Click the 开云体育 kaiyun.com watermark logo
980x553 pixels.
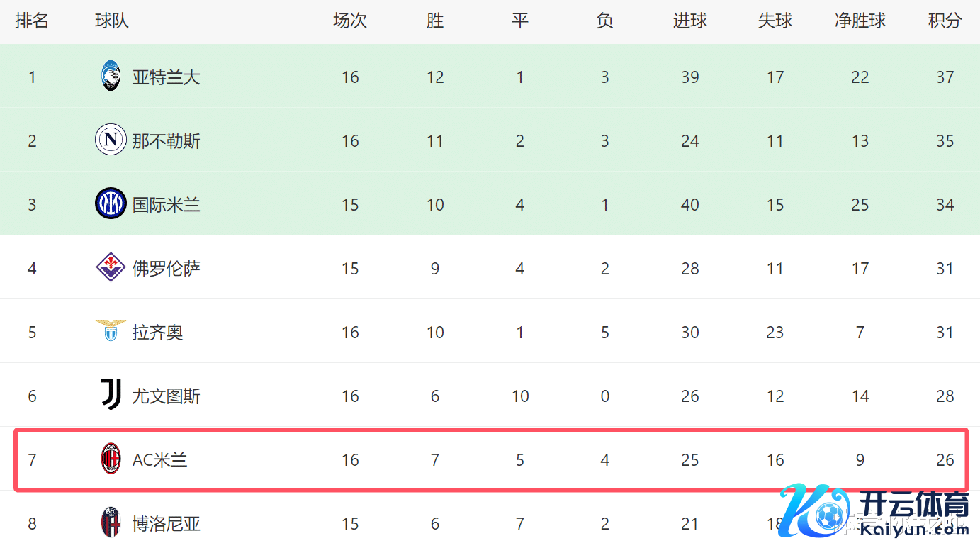[x=875, y=512]
